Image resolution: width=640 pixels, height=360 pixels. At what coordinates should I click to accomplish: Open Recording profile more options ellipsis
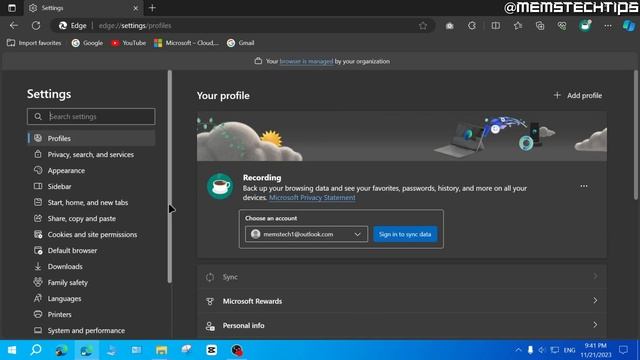tap(584, 186)
